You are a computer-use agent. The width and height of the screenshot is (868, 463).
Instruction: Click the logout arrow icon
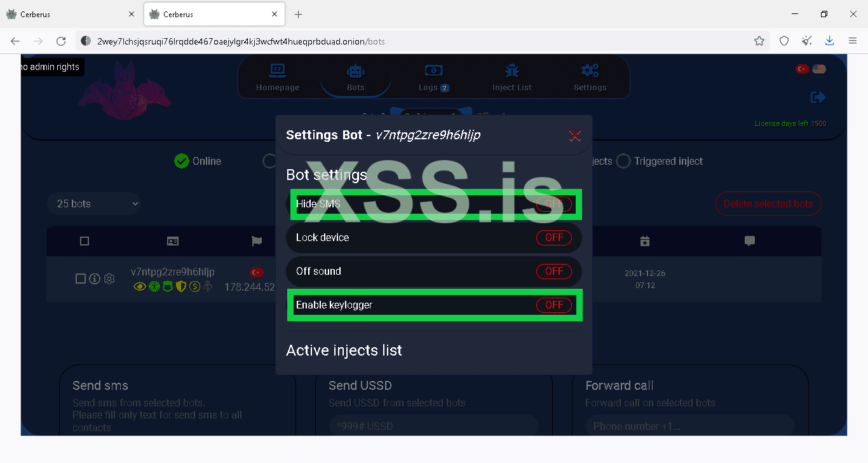pos(818,97)
